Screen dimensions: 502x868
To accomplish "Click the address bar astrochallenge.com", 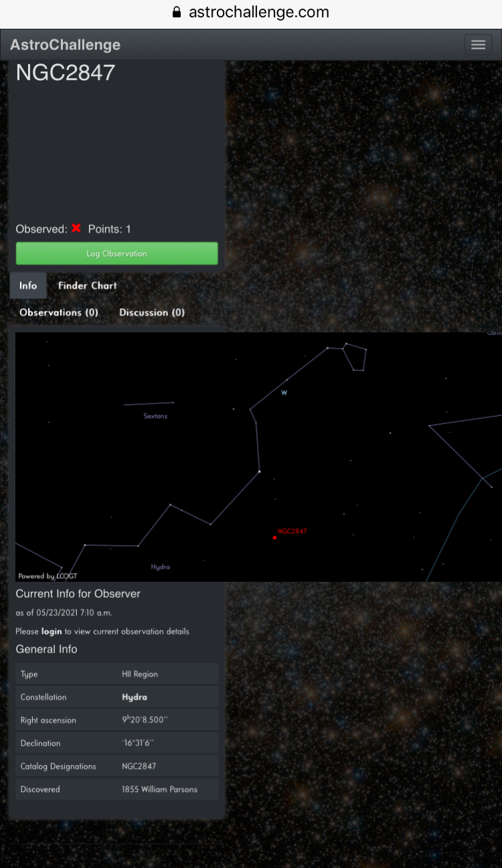I will pyautogui.click(x=259, y=12).
